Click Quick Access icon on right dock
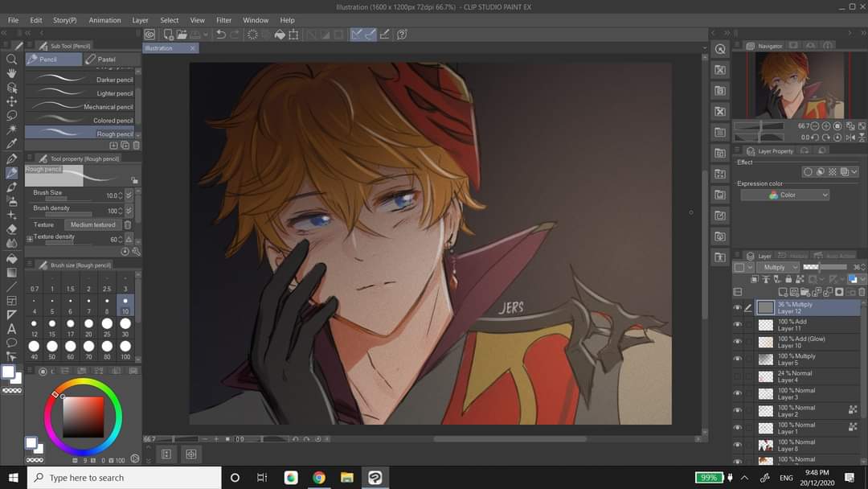 [x=719, y=49]
